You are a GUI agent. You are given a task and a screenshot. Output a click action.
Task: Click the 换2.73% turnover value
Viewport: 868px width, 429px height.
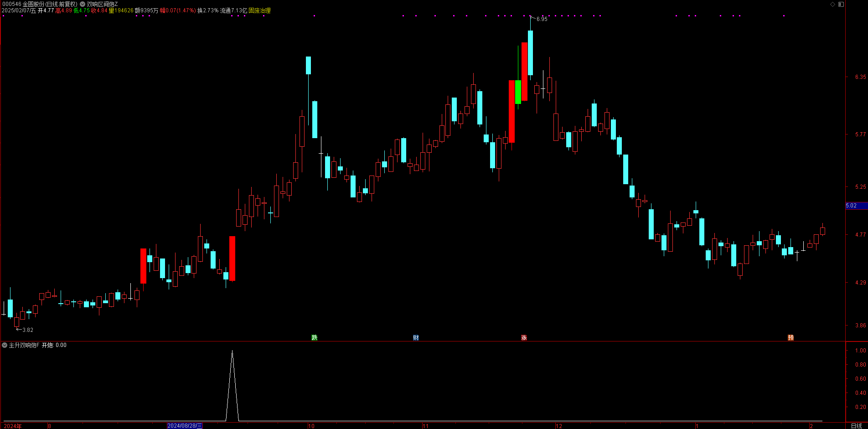click(208, 10)
